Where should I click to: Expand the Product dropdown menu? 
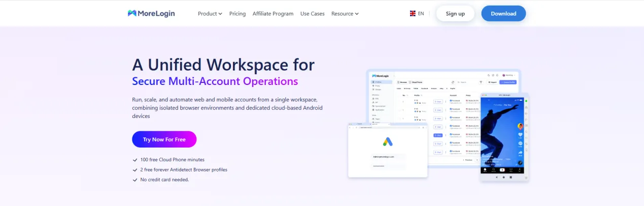pos(210,14)
